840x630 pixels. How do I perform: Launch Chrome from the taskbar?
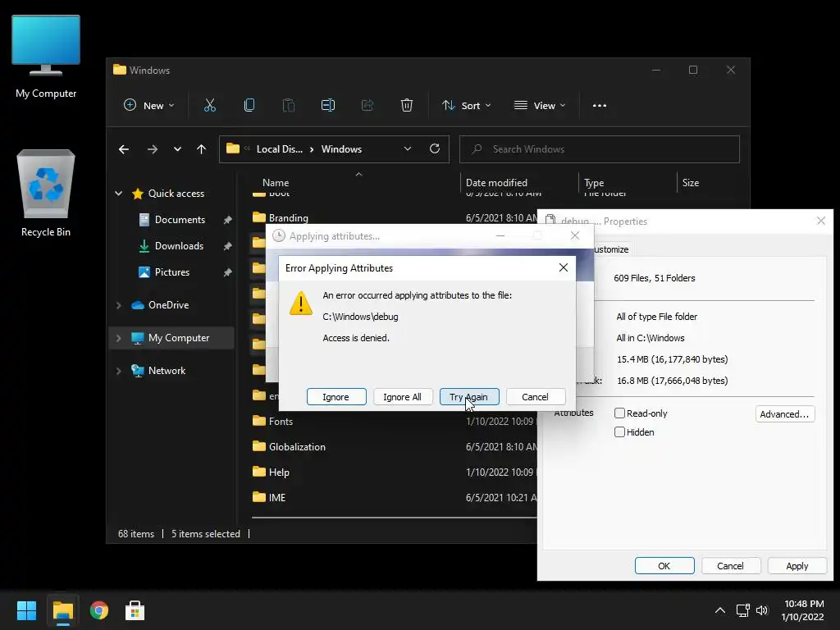[x=99, y=610]
